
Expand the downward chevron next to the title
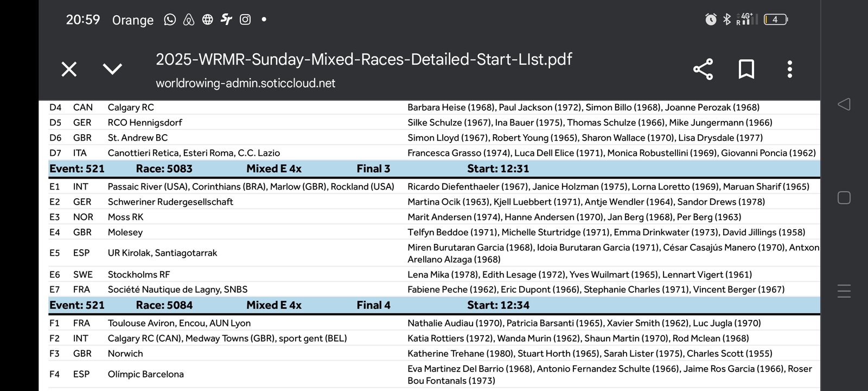(x=112, y=69)
